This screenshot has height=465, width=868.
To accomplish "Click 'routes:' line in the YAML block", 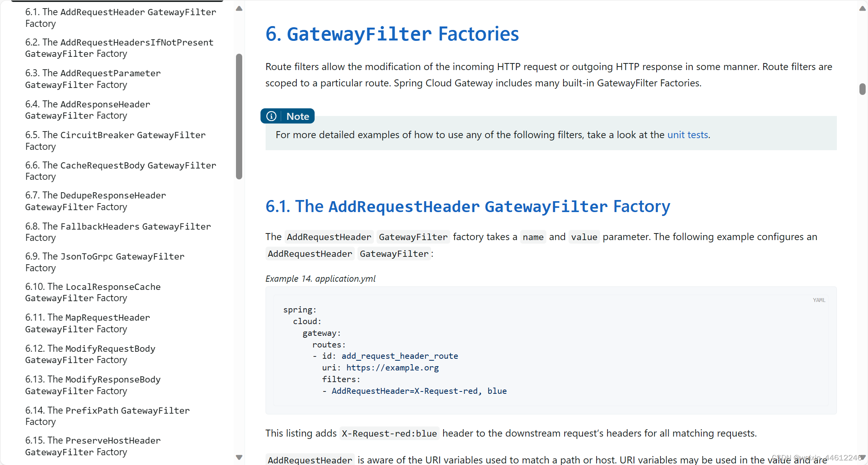I will tap(329, 345).
